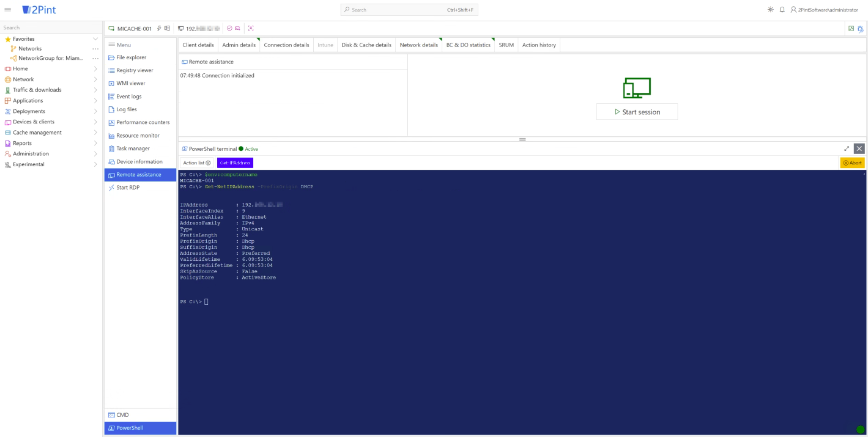Viewport: 868px width, 437px height.
Task: Click the pink focus-person icon in device toolbar
Action: pos(251,28)
